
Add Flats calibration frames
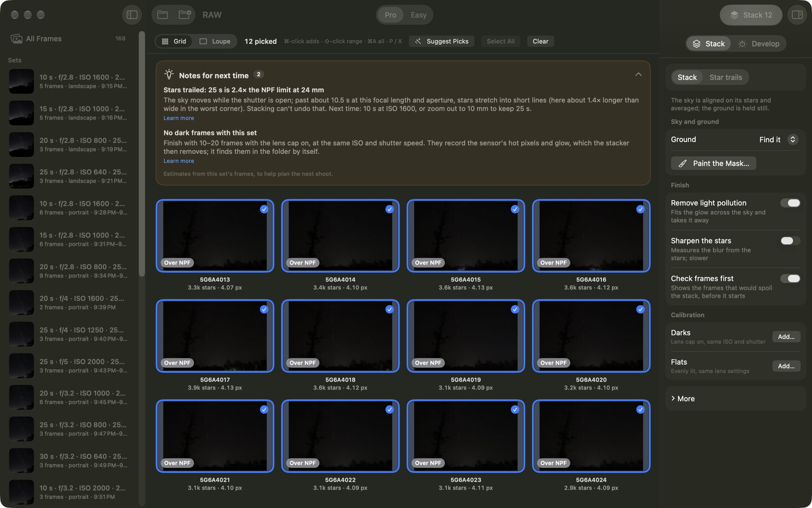point(786,366)
